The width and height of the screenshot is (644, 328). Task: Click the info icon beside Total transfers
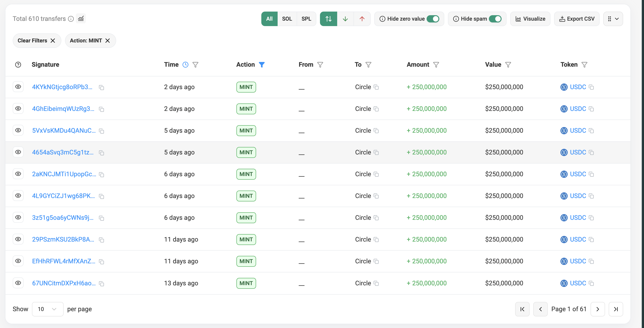(x=71, y=19)
